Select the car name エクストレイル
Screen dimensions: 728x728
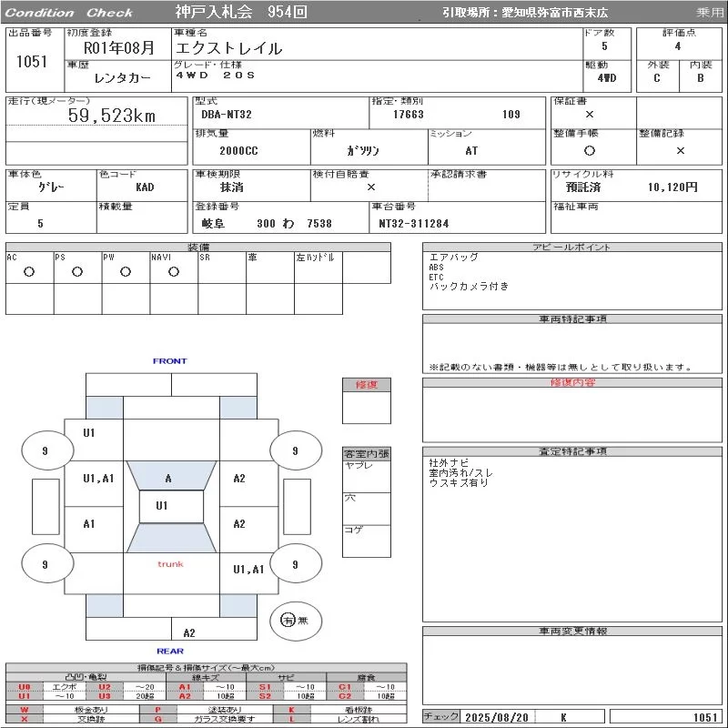click(x=228, y=48)
